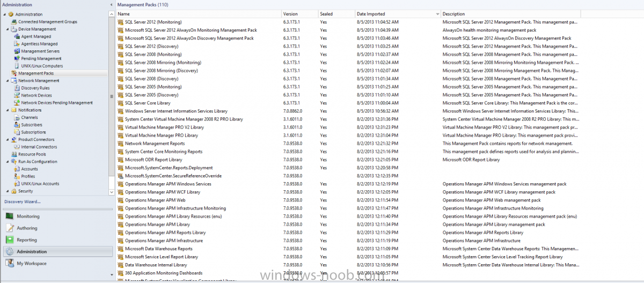This screenshot has height=283, width=644.
Task: Collapse the Product Connectors tree node
Action: coord(8,139)
